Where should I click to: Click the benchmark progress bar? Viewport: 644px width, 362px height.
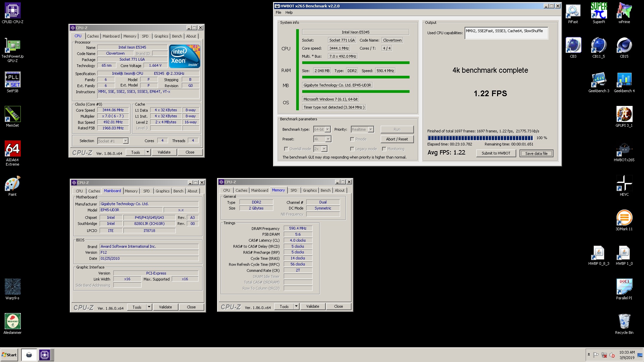click(480, 138)
